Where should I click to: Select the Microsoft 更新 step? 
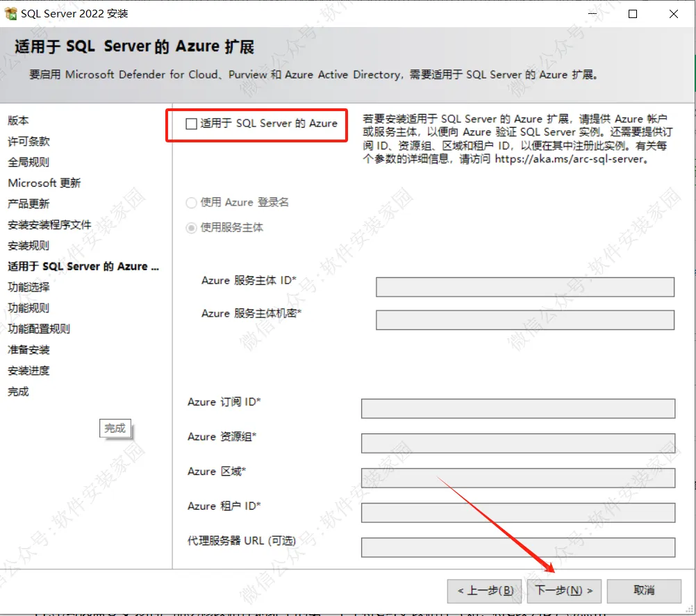[x=44, y=183]
